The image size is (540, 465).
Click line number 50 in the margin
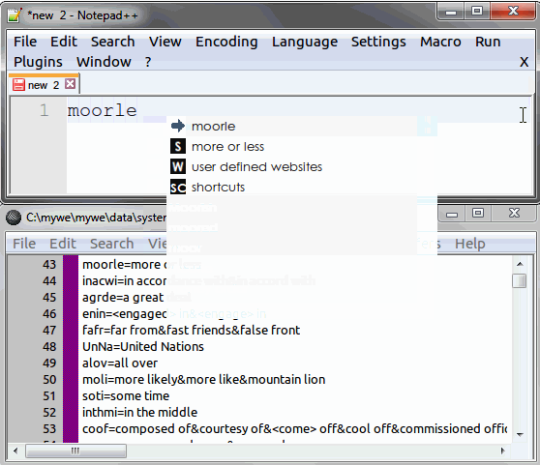[x=49, y=380]
